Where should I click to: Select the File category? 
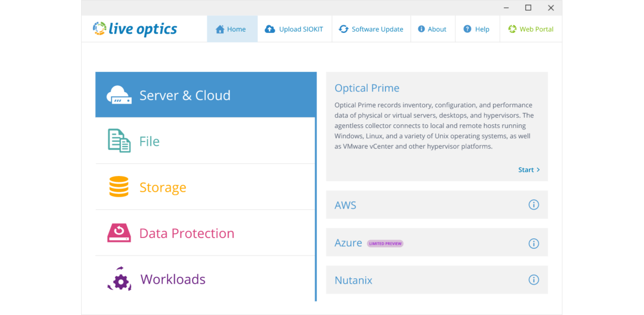[205, 141]
